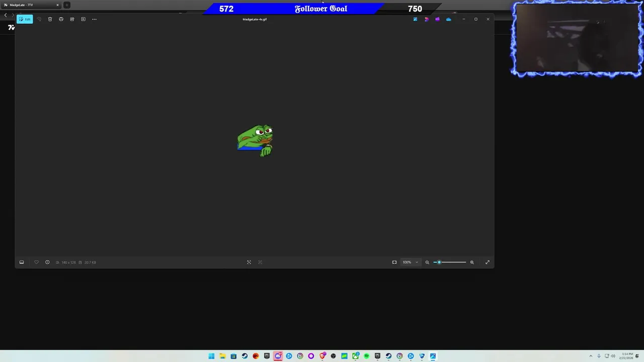Image resolution: width=644 pixels, height=362 pixels.
Task: Adjust the zoom slider handle
Action: (439, 262)
